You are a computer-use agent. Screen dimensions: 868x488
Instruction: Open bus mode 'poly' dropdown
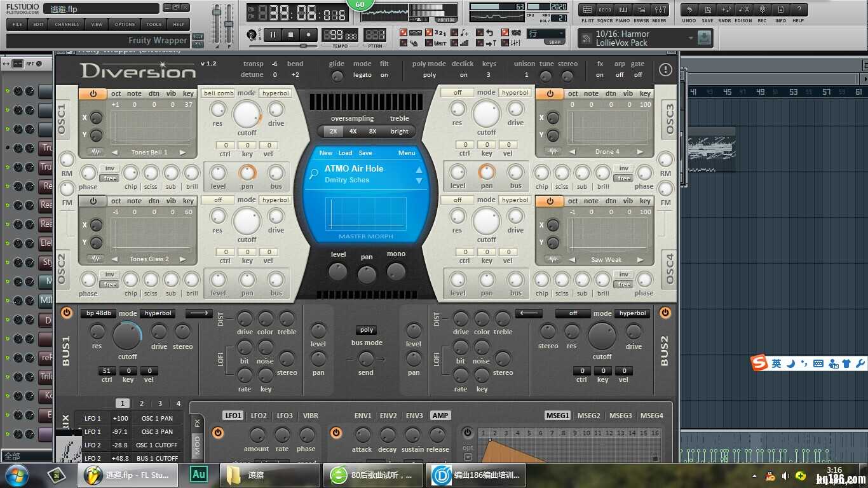367,330
